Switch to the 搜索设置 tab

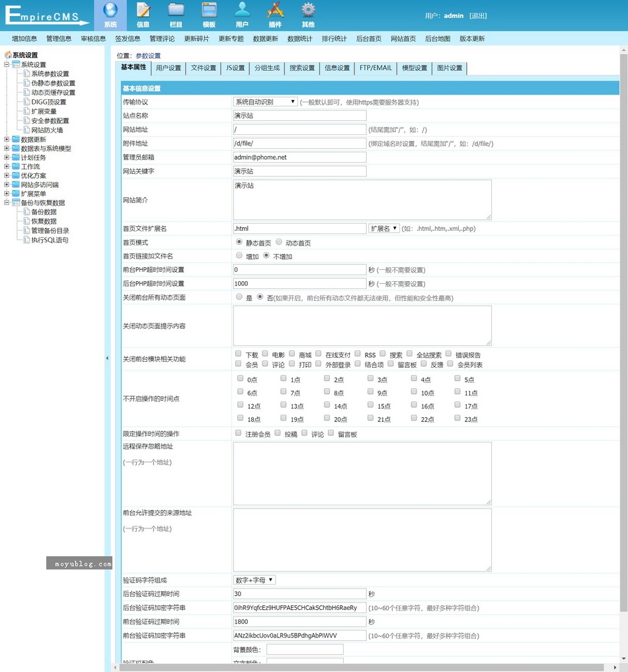coord(302,68)
